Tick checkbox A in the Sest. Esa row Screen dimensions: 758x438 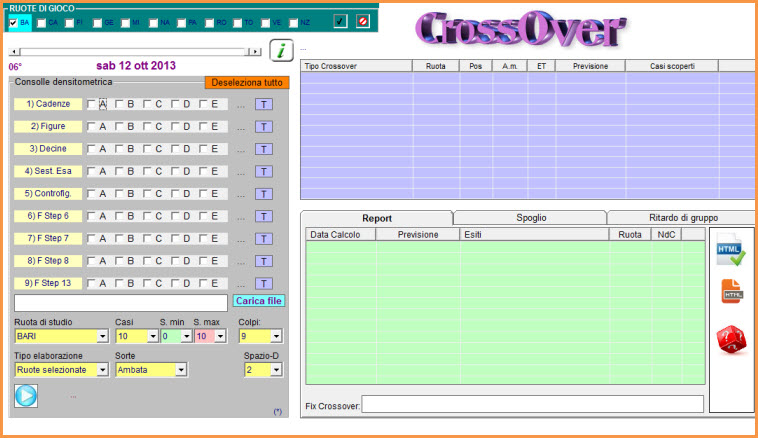coord(91,171)
